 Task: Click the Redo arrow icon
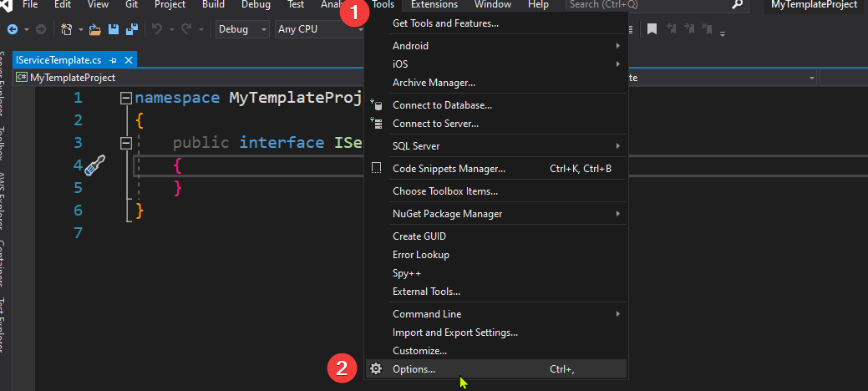[187, 29]
